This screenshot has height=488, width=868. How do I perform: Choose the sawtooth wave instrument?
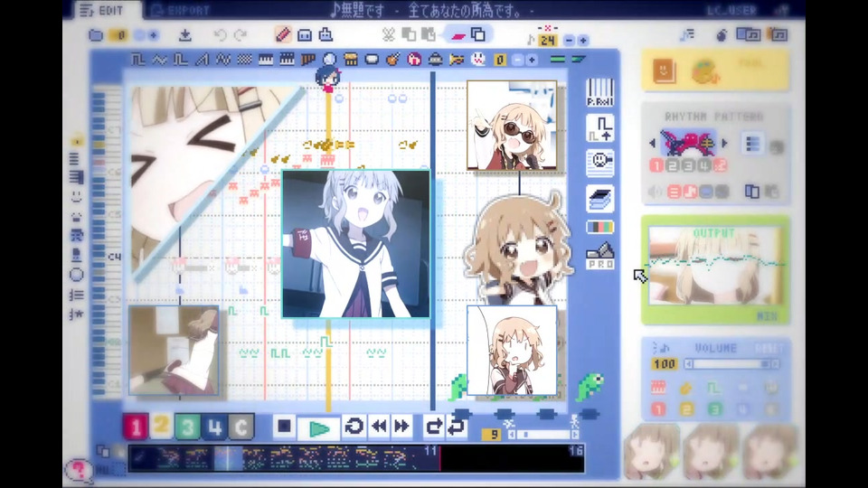202,60
